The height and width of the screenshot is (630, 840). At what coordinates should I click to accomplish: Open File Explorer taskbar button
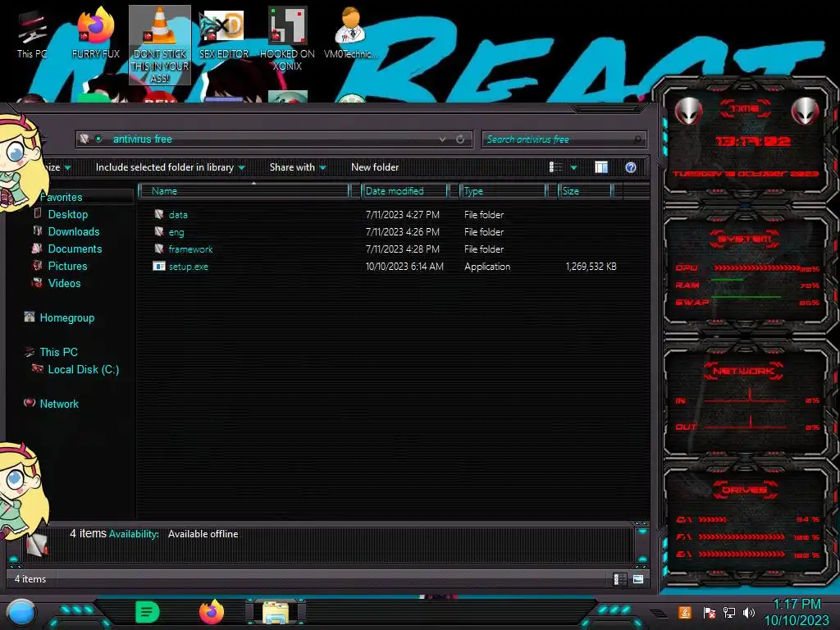(276, 612)
